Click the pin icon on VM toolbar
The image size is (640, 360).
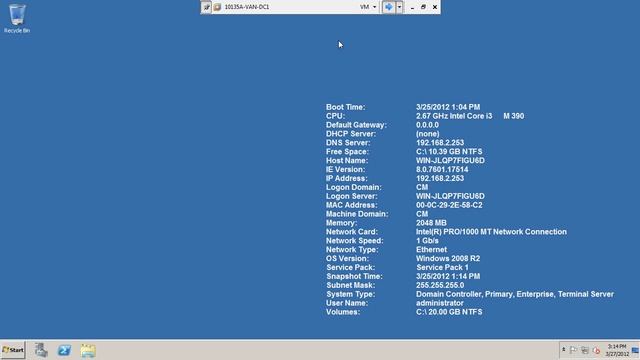[x=207, y=7]
